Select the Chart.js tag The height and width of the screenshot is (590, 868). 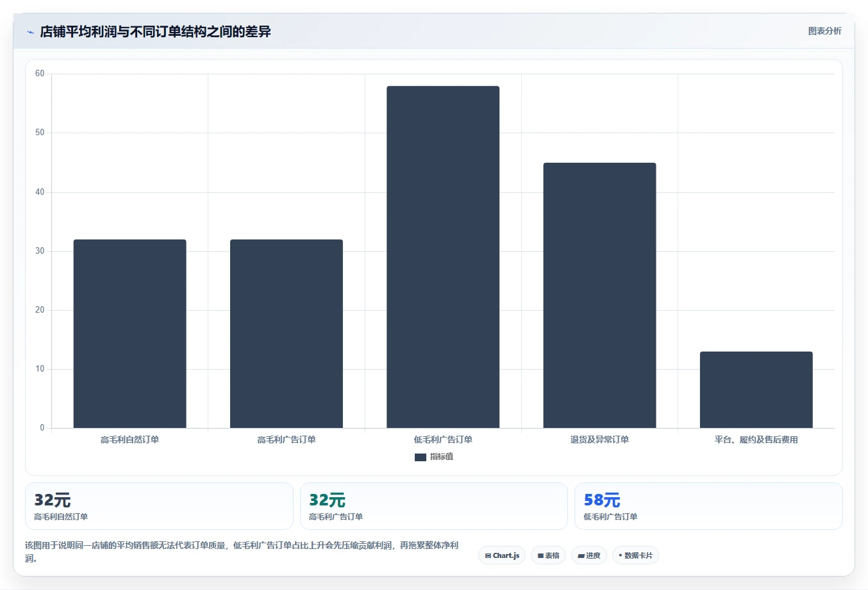502,555
